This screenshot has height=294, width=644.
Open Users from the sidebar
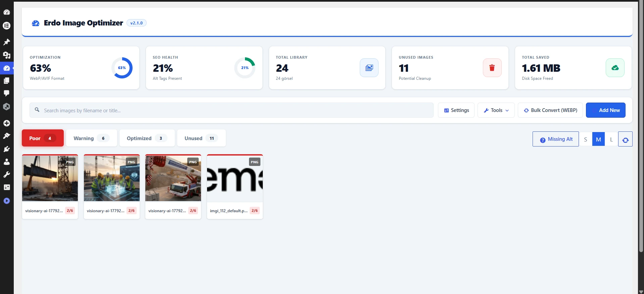click(x=7, y=162)
